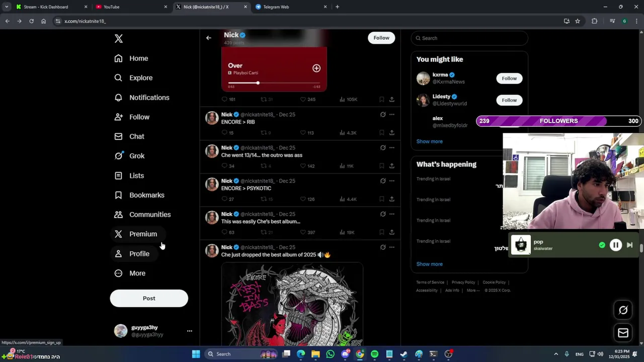
Task: Follow Nick with the header Follow button
Action: (381, 38)
